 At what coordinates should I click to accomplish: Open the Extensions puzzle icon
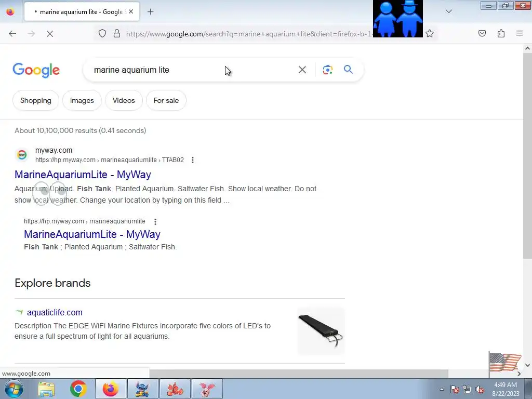click(x=501, y=33)
